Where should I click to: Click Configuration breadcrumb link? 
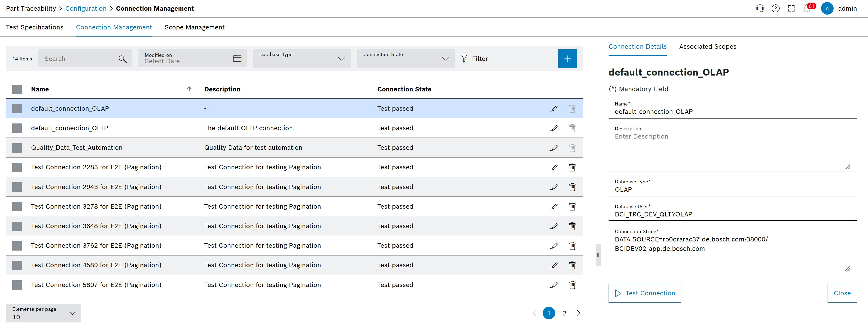coord(86,8)
